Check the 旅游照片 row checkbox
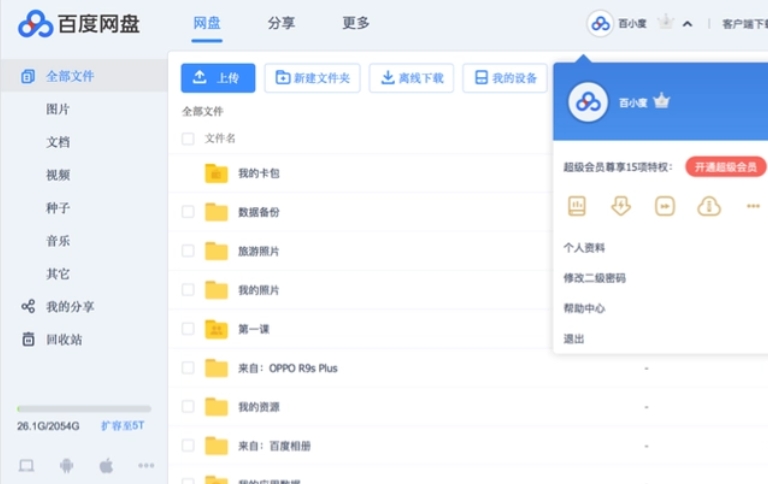Viewport: 768px width, 484px height. pos(188,251)
